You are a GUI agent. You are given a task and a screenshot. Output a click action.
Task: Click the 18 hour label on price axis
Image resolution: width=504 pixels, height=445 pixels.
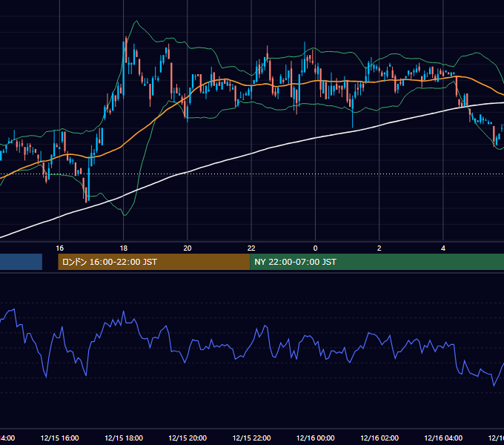tap(124, 248)
